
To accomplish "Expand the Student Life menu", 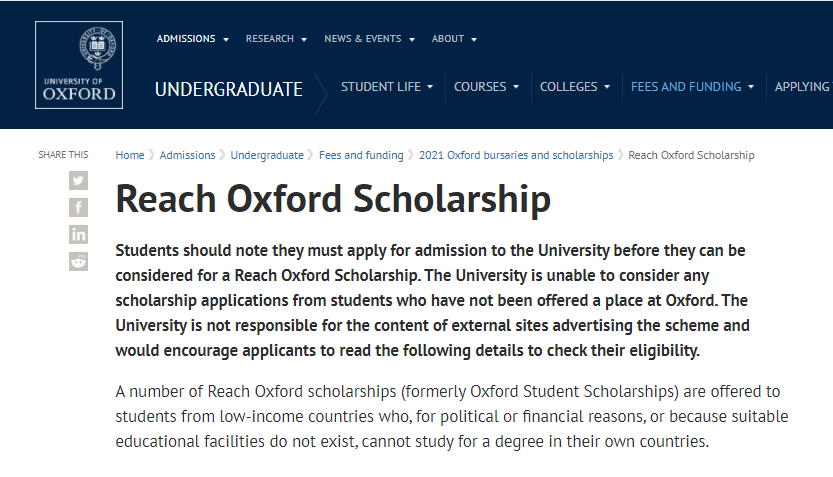I will coord(387,87).
